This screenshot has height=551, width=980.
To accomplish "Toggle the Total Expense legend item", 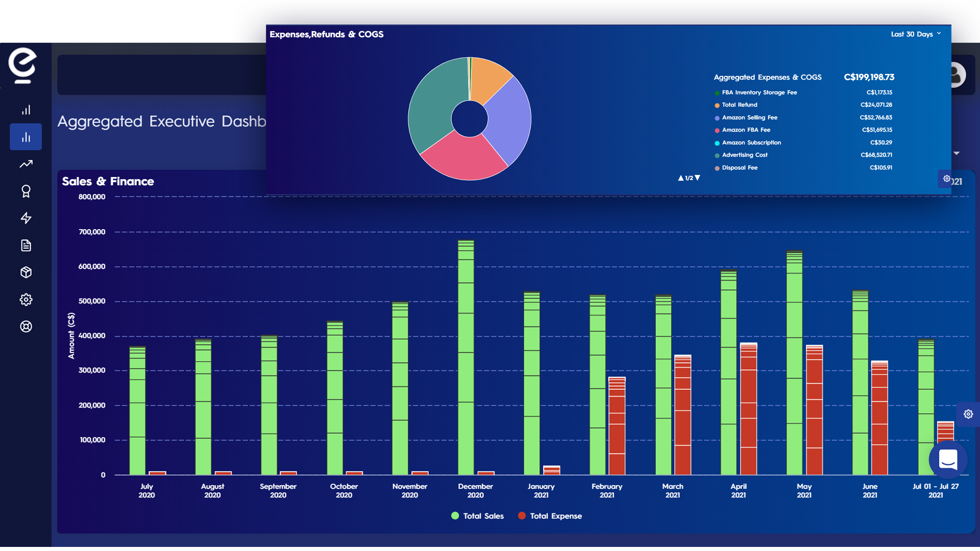I will tap(550, 516).
